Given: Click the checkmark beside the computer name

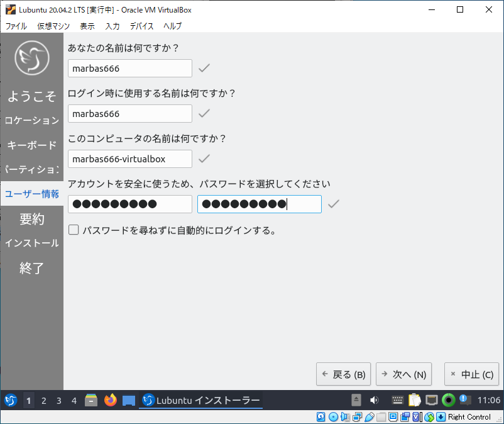Looking at the screenshot, I should point(204,159).
